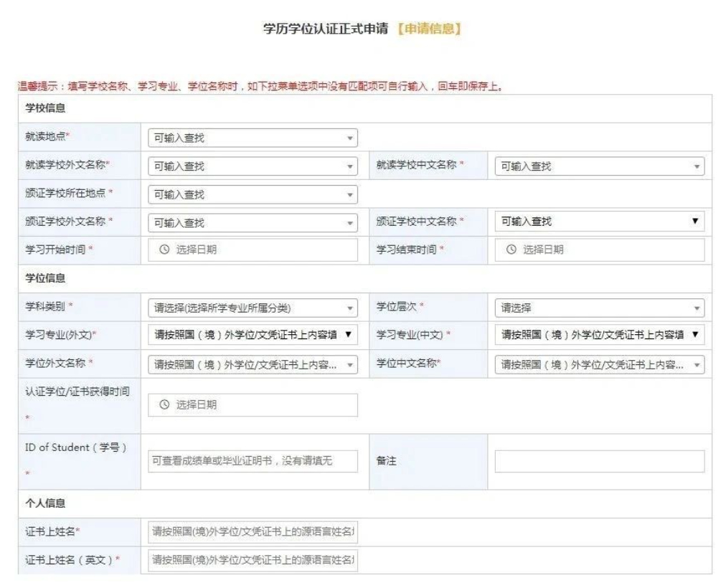This screenshot has height=588, width=726.
Task: Click clock icon in 学习结束时间 field
Action: (x=511, y=250)
